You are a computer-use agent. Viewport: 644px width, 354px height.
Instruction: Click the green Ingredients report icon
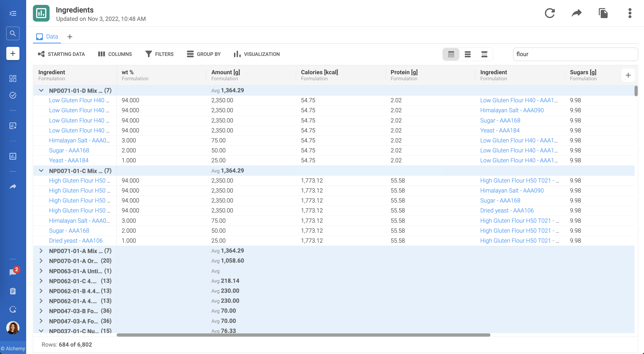point(41,13)
